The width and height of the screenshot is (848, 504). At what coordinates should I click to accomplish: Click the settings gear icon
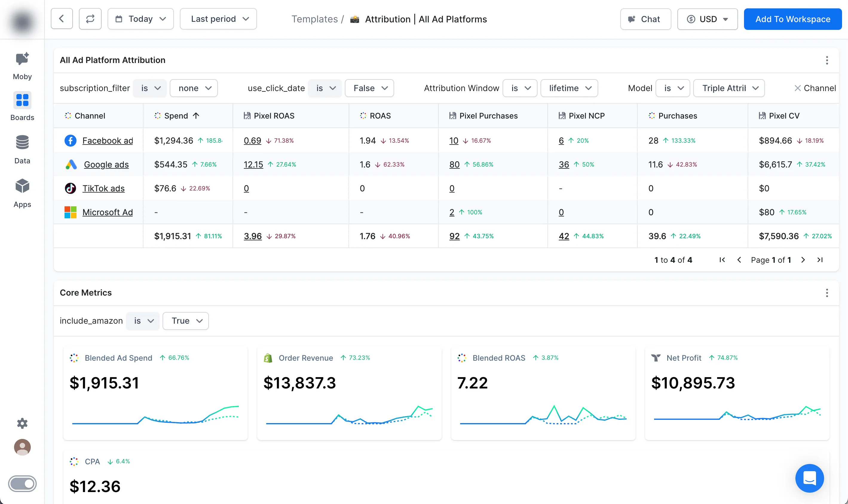point(22,423)
